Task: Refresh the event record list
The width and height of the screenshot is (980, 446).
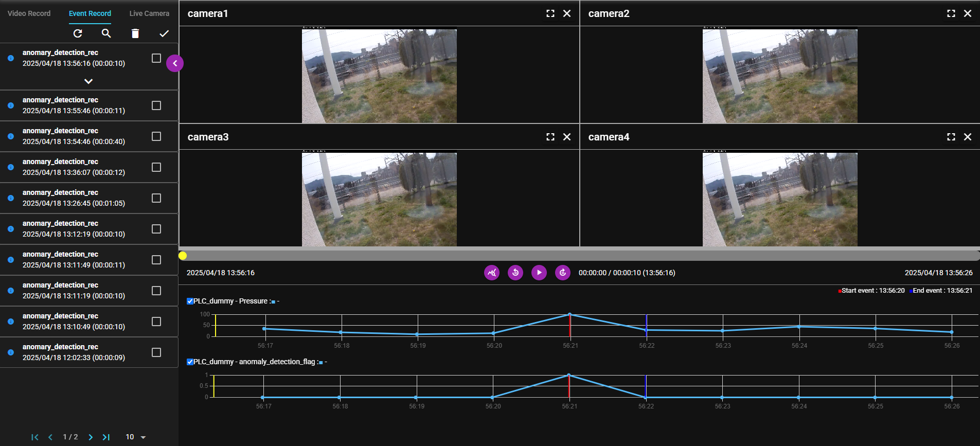Action: click(78, 33)
